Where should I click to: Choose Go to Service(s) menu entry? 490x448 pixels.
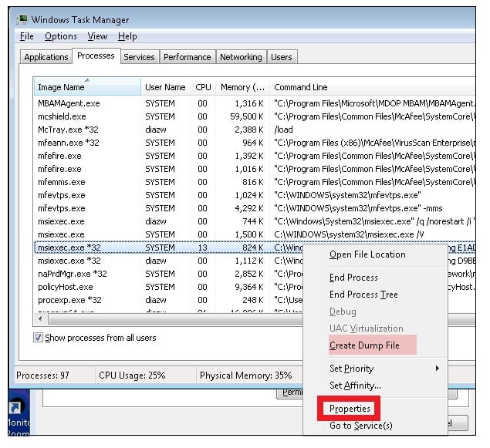click(361, 426)
